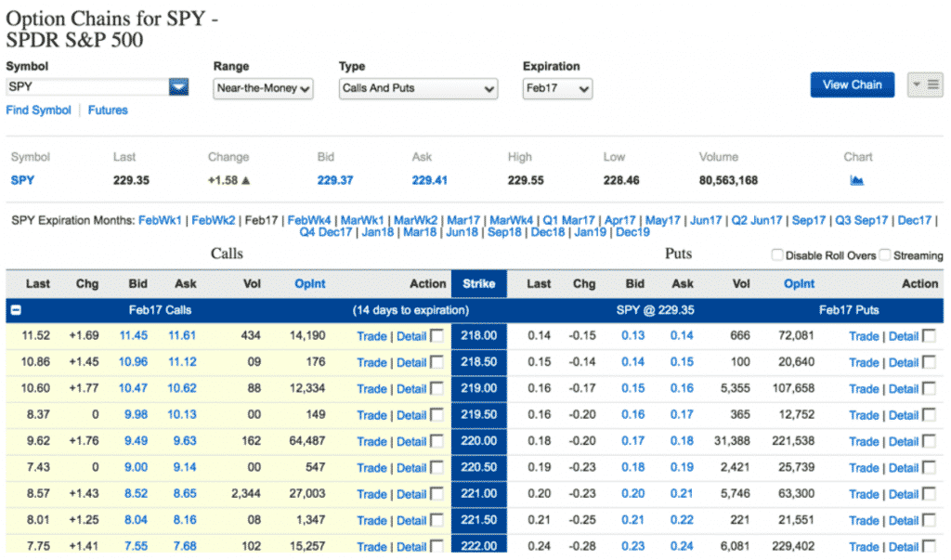Check the puts checkbox for strike 221.00
Screen dimensions: 951x560
point(929,494)
